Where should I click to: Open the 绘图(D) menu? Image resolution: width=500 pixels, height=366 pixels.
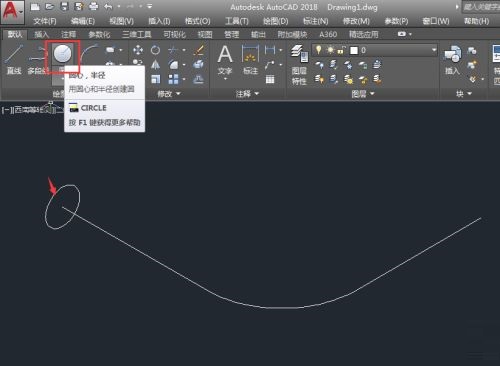275,21
